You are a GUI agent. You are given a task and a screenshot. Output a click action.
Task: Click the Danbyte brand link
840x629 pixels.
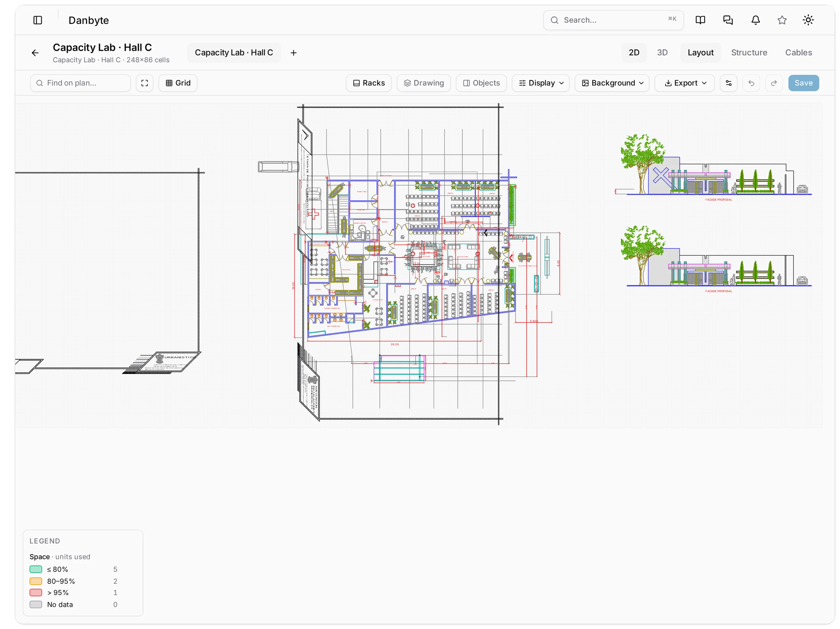pyautogui.click(x=89, y=20)
